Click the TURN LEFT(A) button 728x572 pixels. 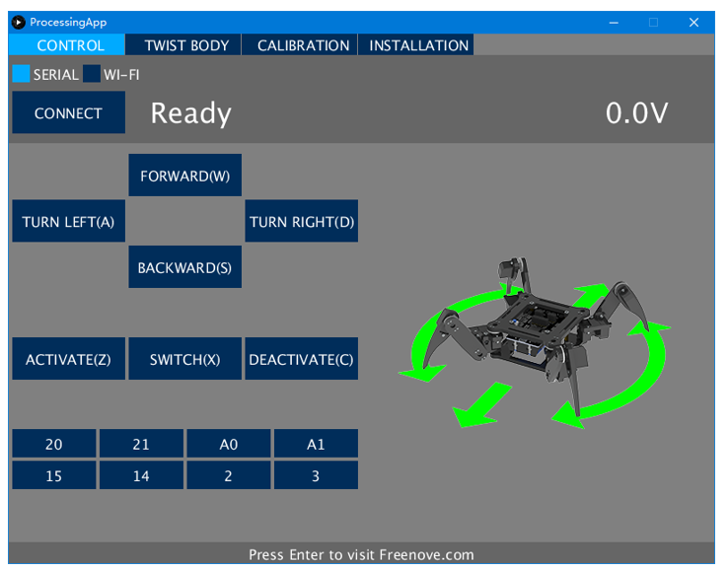pos(69,221)
